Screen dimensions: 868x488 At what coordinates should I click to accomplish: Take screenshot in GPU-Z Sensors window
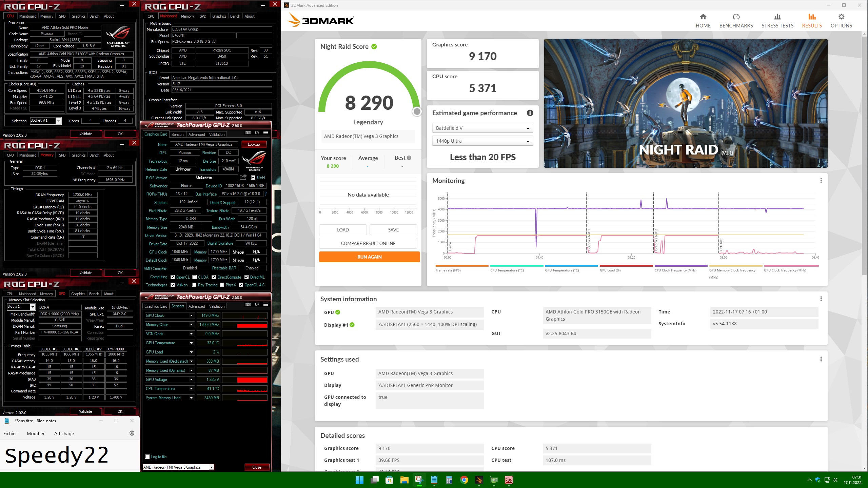tap(248, 305)
